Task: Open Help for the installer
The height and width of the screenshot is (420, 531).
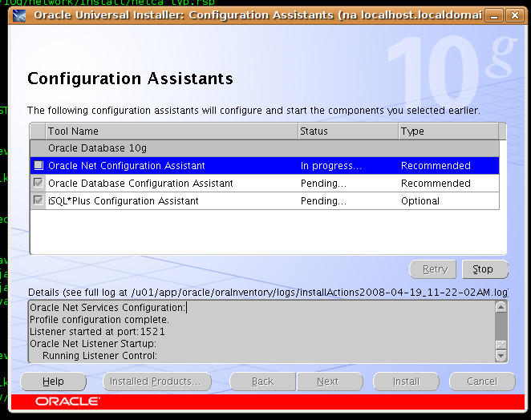Action: pos(53,382)
